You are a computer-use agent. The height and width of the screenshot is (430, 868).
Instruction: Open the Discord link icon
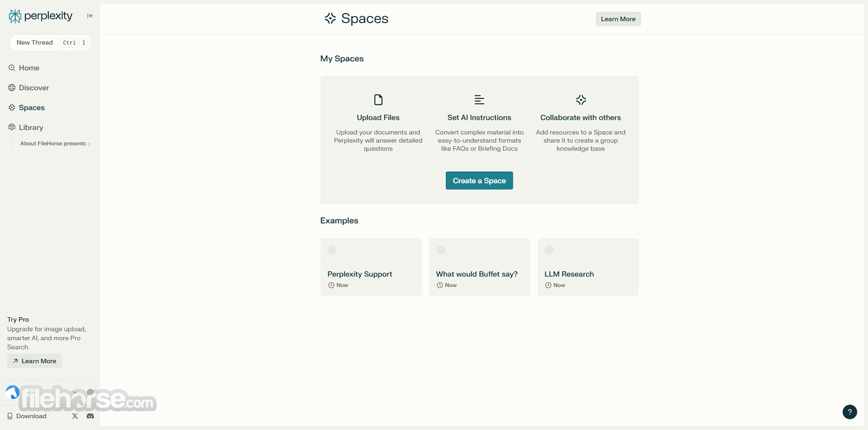(x=91, y=416)
